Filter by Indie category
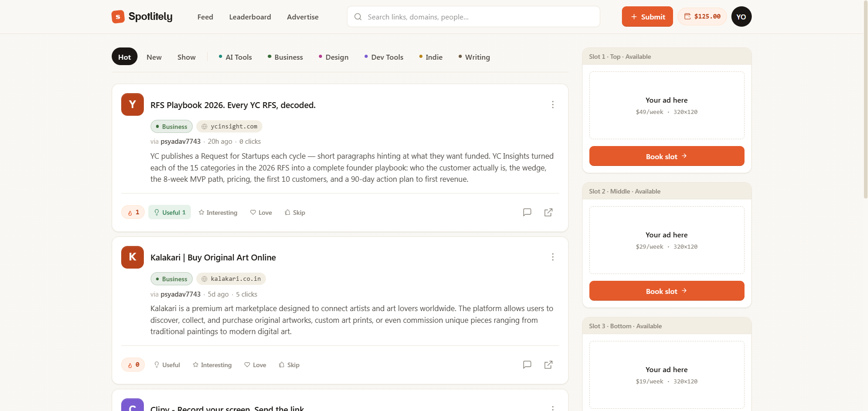Image resolution: width=868 pixels, height=411 pixels. 431,57
